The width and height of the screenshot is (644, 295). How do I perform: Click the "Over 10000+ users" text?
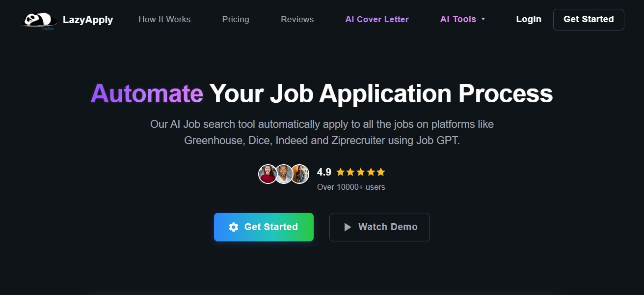click(x=351, y=187)
